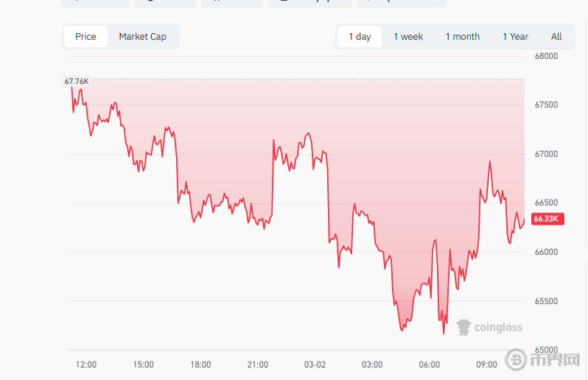Click the red 66.33K current price tag

(x=547, y=219)
